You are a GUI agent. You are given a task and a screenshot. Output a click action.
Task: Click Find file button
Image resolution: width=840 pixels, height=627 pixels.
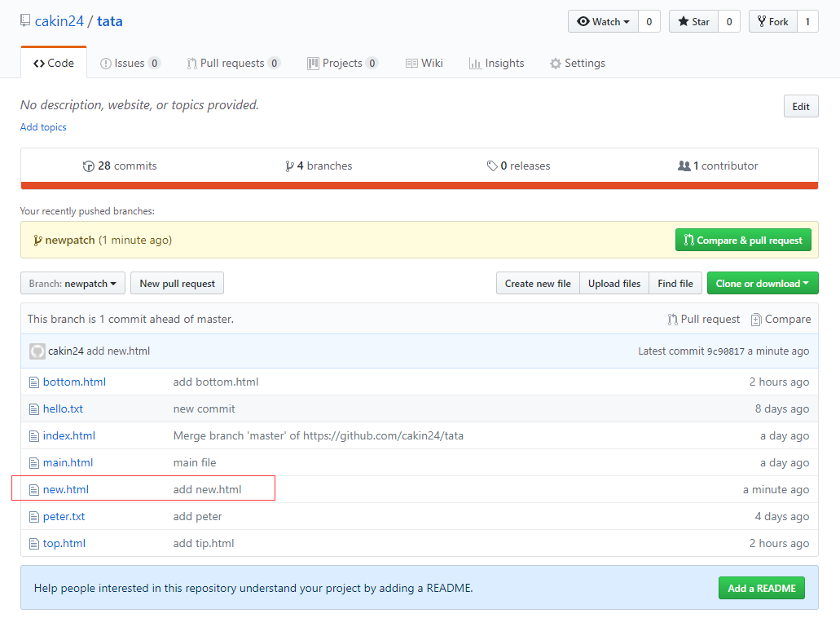(x=675, y=283)
